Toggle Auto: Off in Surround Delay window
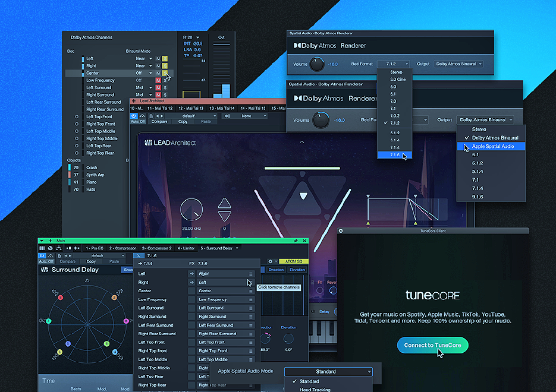 pos(46,261)
